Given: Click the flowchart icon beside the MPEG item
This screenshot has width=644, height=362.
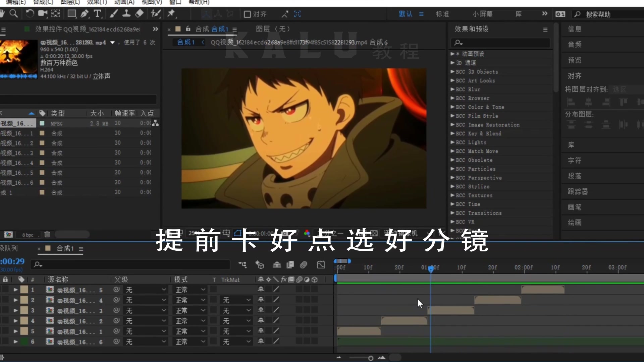Looking at the screenshot, I should (x=155, y=123).
